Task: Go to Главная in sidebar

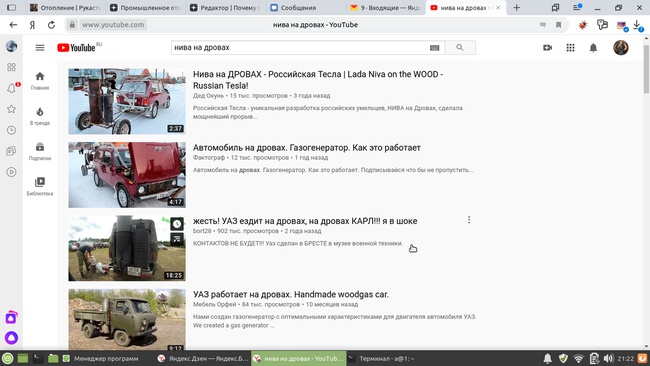Action: 40,81
